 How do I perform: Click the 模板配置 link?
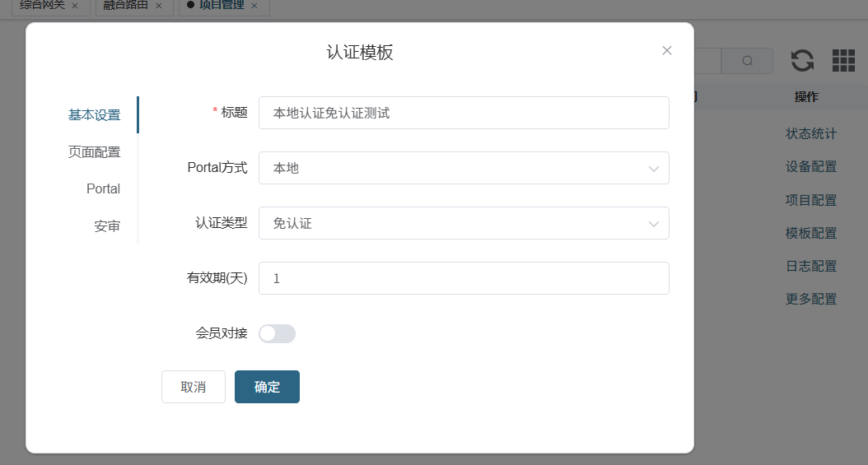point(810,233)
